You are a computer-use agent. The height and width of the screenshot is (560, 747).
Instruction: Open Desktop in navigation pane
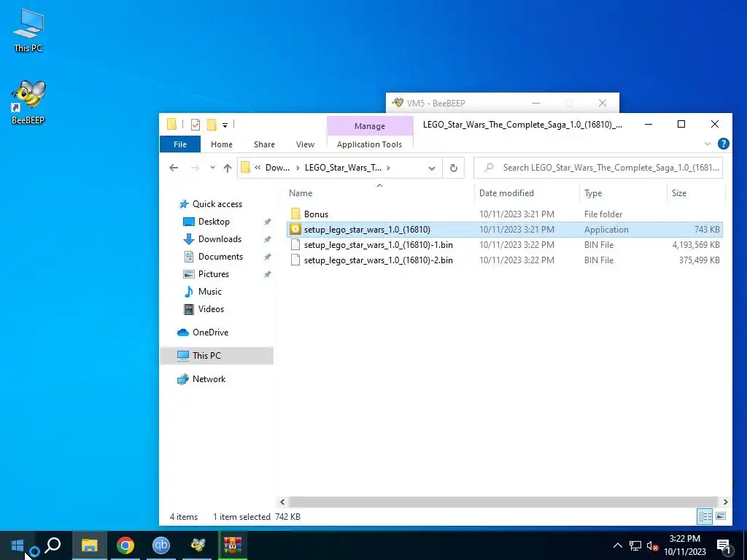(x=214, y=222)
